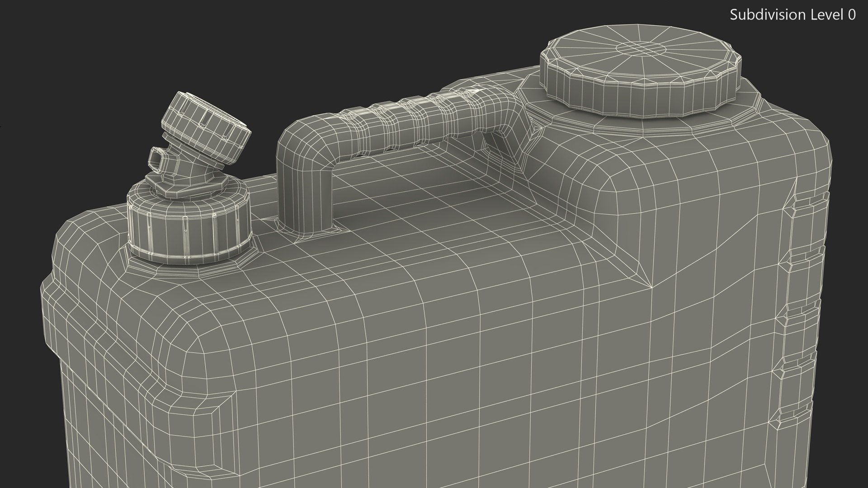Click the 'Subdivision Level 0' label

[793, 15]
